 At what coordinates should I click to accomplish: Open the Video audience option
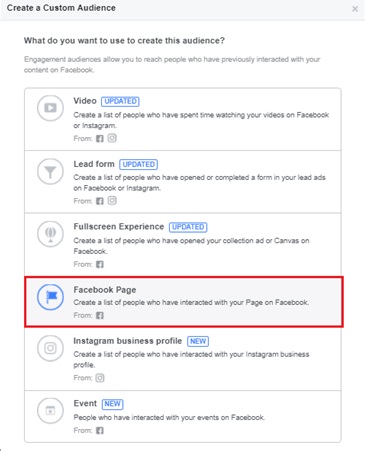tap(183, 119)
